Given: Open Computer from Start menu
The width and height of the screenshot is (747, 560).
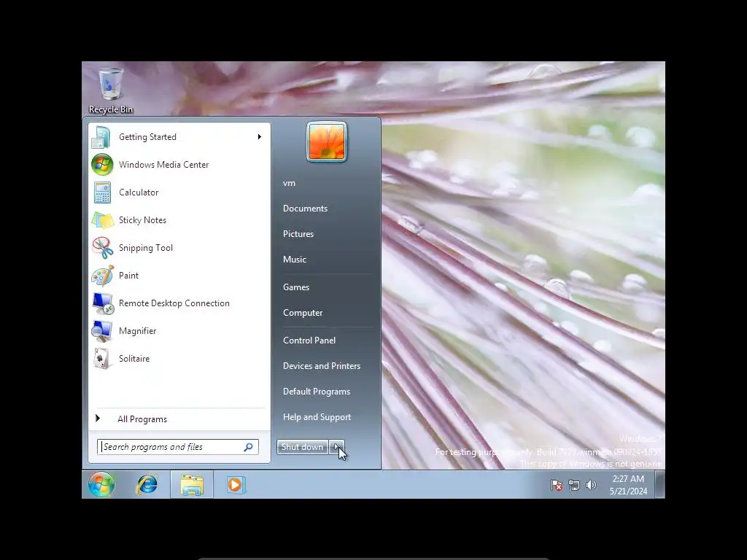Looking at the screenshot, I should click(x=303, y=313).
